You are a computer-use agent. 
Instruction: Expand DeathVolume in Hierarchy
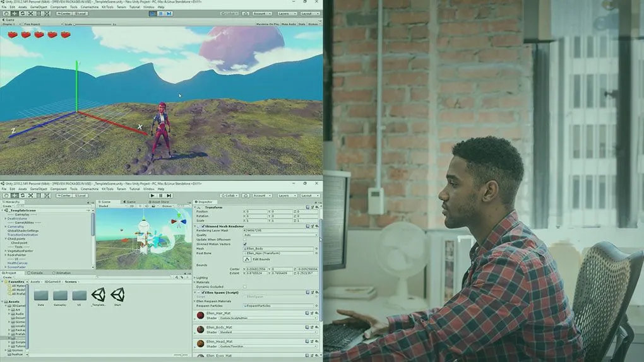coord(5,219)
